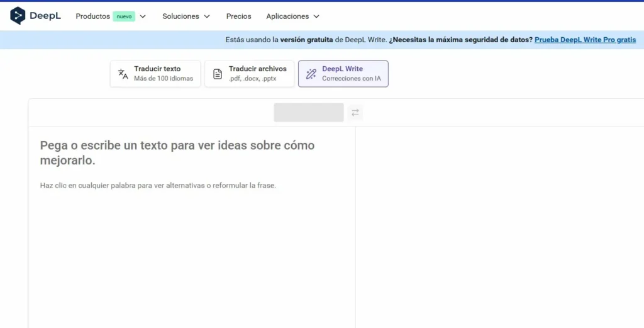Click the magic pen DeepL Write icon
Image resolution: width=644 pixels, height=328 pixels.
pyautogui.click(x=311, y=74)
